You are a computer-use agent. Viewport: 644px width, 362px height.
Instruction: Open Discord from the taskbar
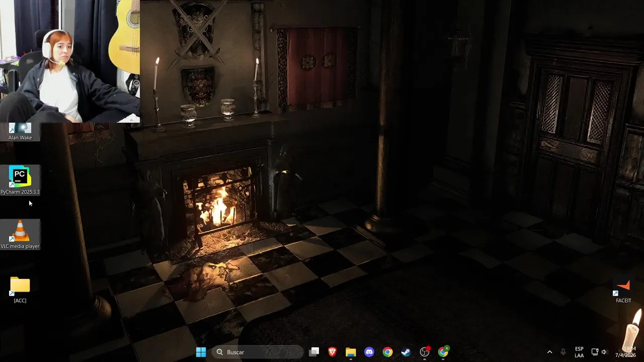tap(369, 352)
